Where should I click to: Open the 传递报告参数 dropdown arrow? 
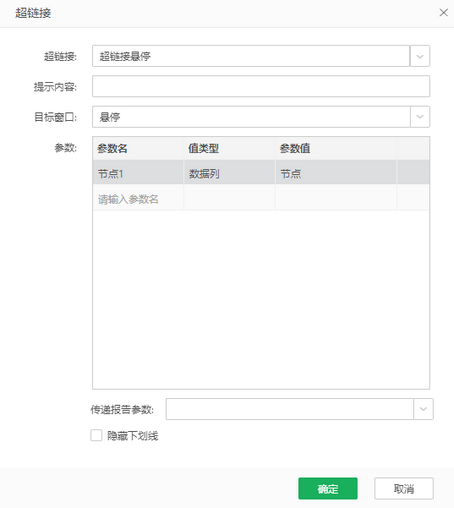pos(423,409)
